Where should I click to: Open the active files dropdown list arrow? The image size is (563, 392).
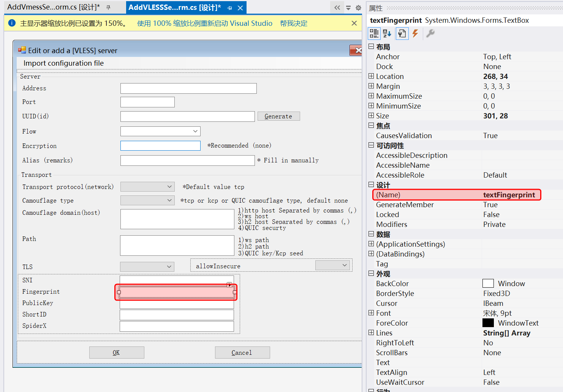[348, 8]
